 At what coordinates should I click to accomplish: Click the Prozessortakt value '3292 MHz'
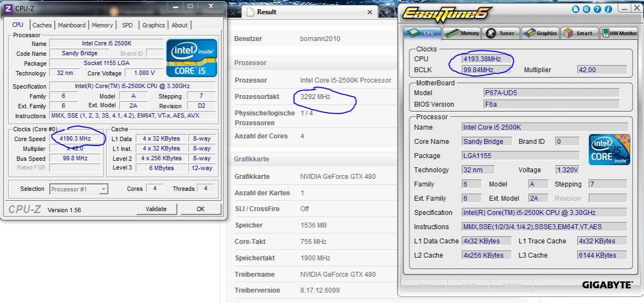tap(315, 97)
